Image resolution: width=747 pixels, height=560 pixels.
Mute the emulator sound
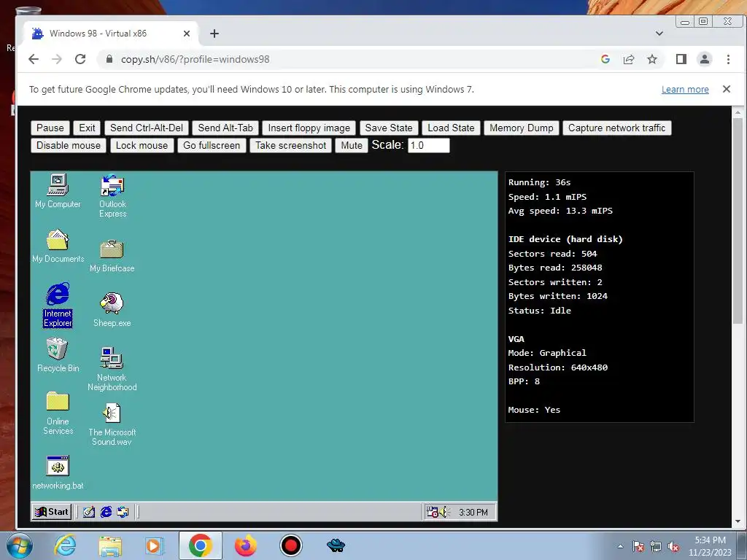coord(352,146)
